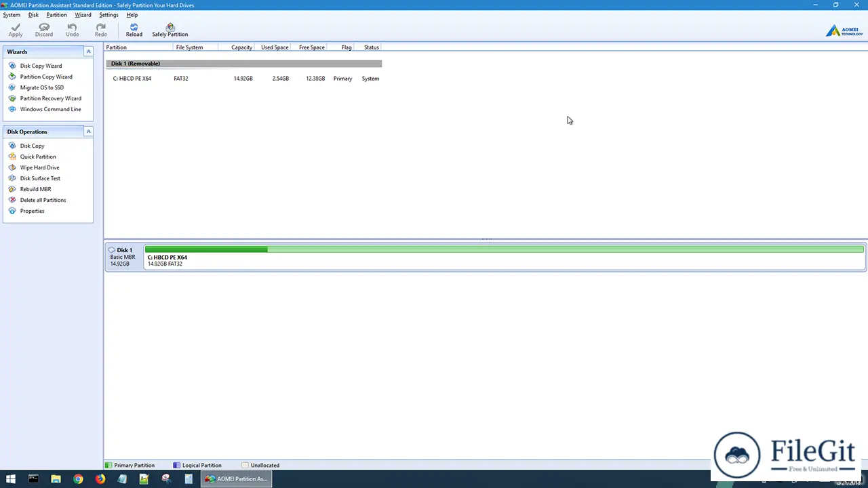Open the Disk menu
868x488 pixels.
pos(33,15)
